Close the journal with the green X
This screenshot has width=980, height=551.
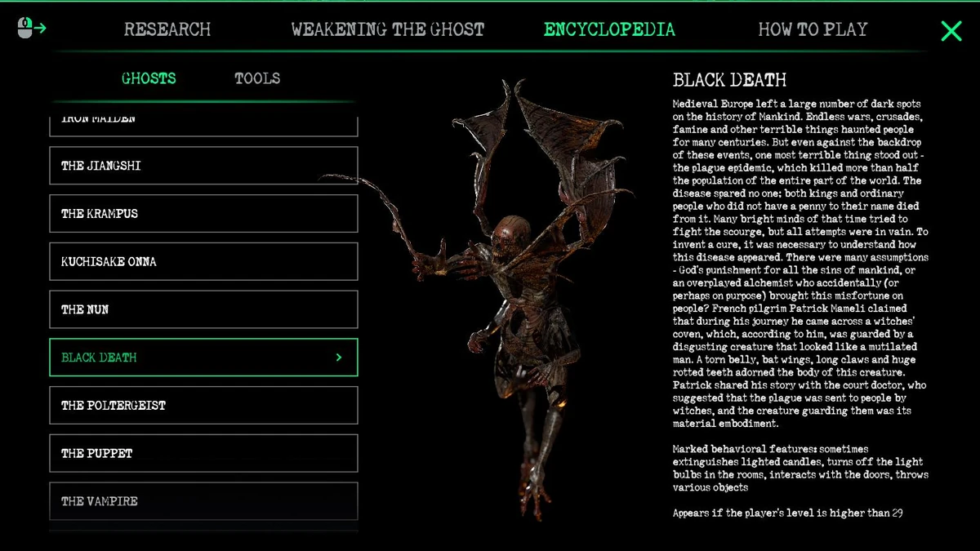[x=951, y=31]
